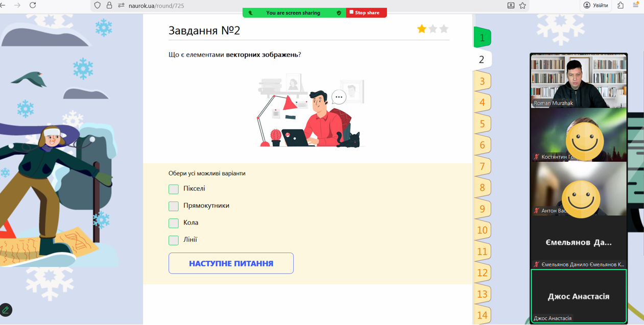
Task: Enable the Лінії answer checkbox
Action: [x=174, y=240]
